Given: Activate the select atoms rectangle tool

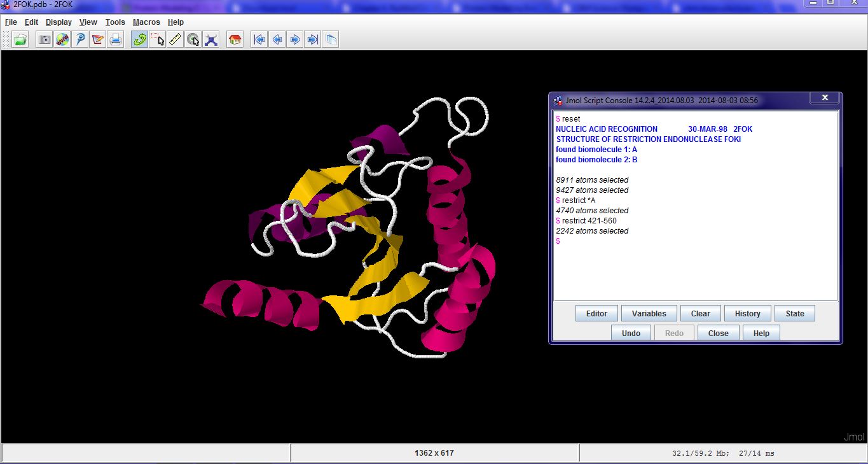Looking at the screenshot, I should tap(157, 39).
